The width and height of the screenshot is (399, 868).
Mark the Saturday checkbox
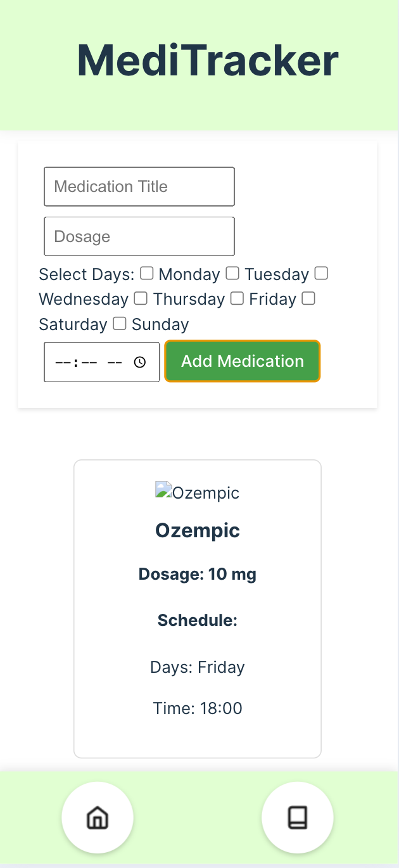pyautogui.click(x=308, y=298)
